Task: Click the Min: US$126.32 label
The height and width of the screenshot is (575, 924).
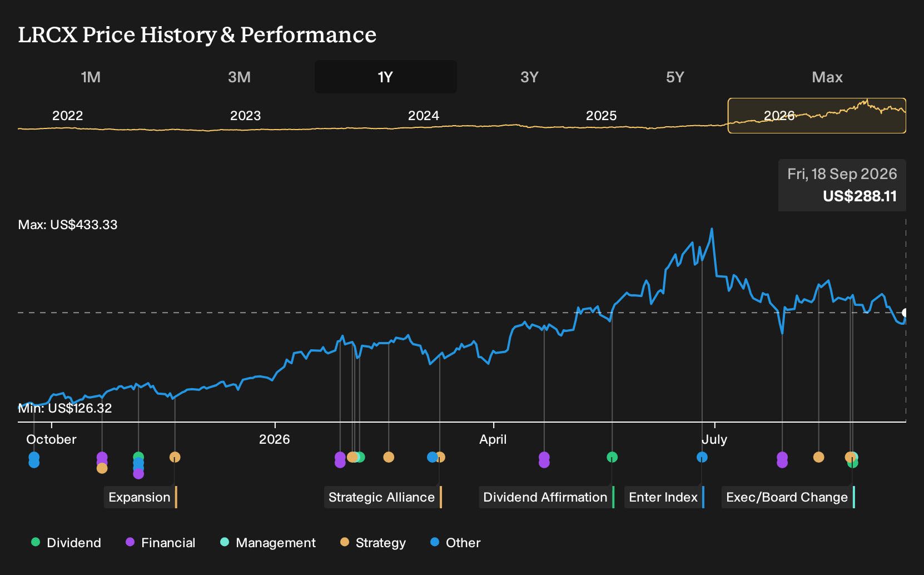Action: (65, 408)
